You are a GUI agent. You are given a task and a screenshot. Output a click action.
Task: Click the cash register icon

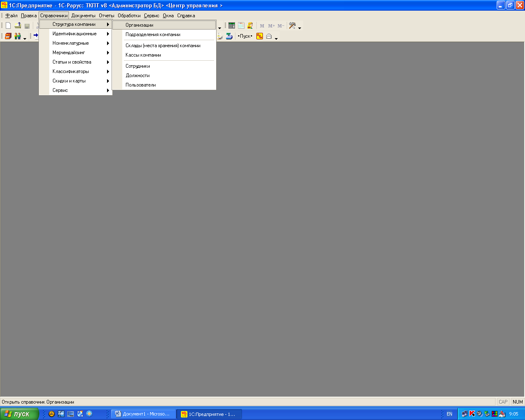tap(229, 36)
